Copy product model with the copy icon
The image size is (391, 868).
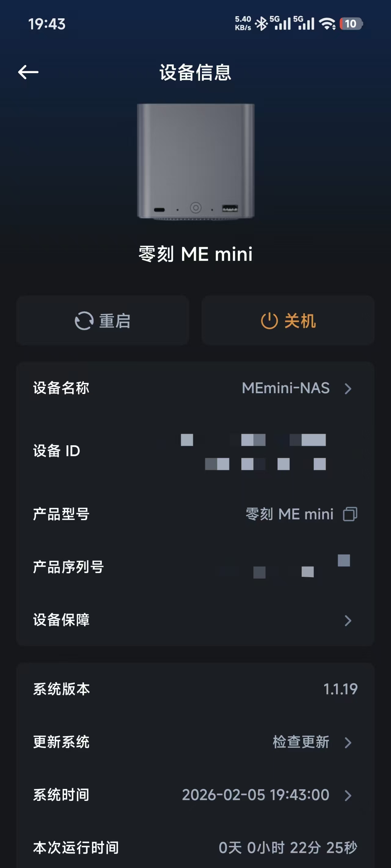point(350,514)
